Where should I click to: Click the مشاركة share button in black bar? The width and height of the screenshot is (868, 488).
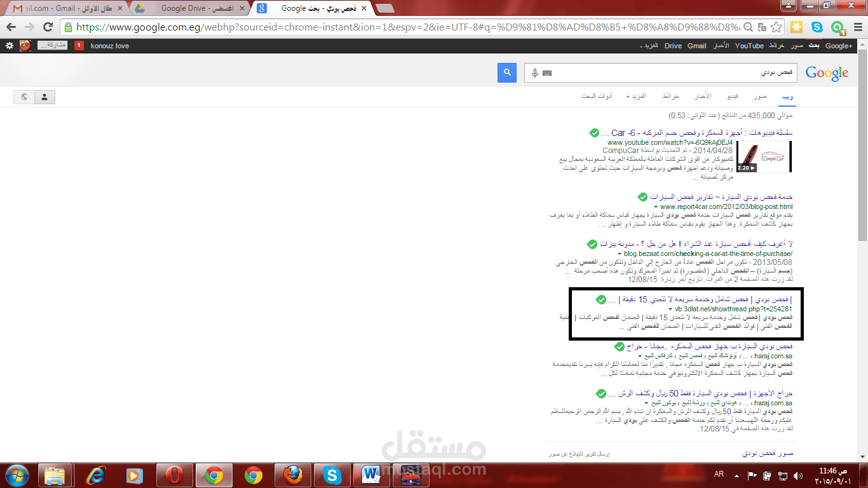tap(53, 45)
